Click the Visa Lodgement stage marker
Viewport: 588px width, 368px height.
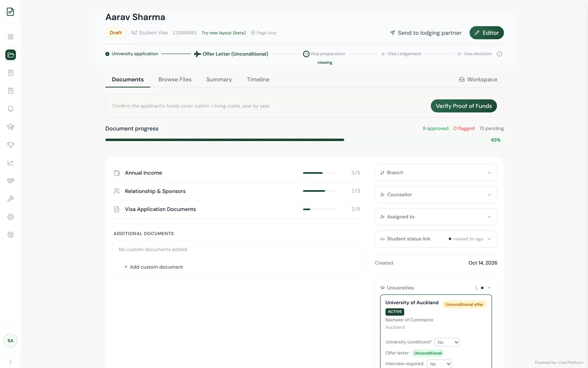click(383, 54)
